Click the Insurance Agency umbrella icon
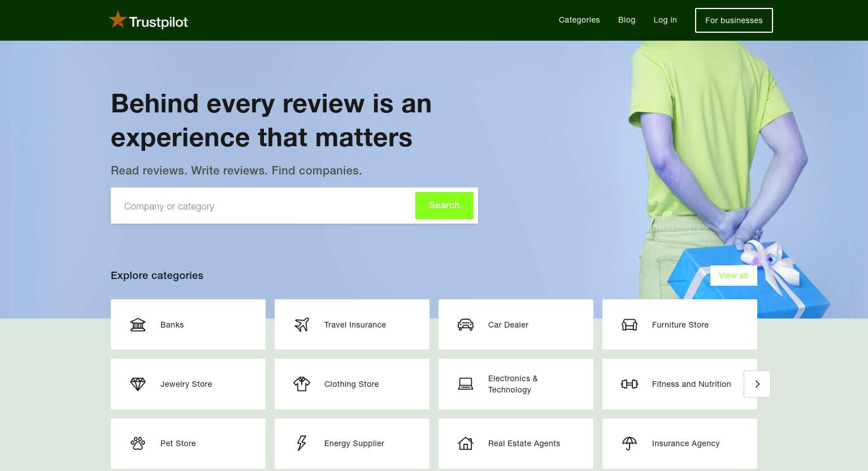 pyautogui.click(x=630, y=443)
